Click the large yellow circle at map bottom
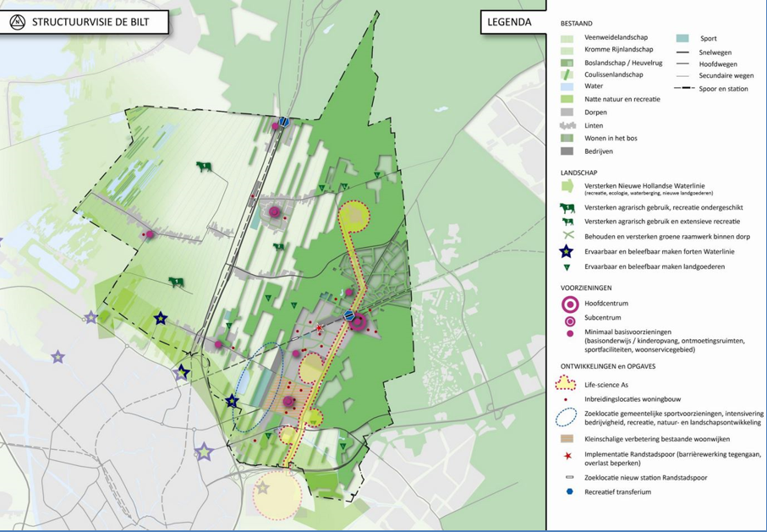The width and height of the screenshot is (767, 532). 278,495
